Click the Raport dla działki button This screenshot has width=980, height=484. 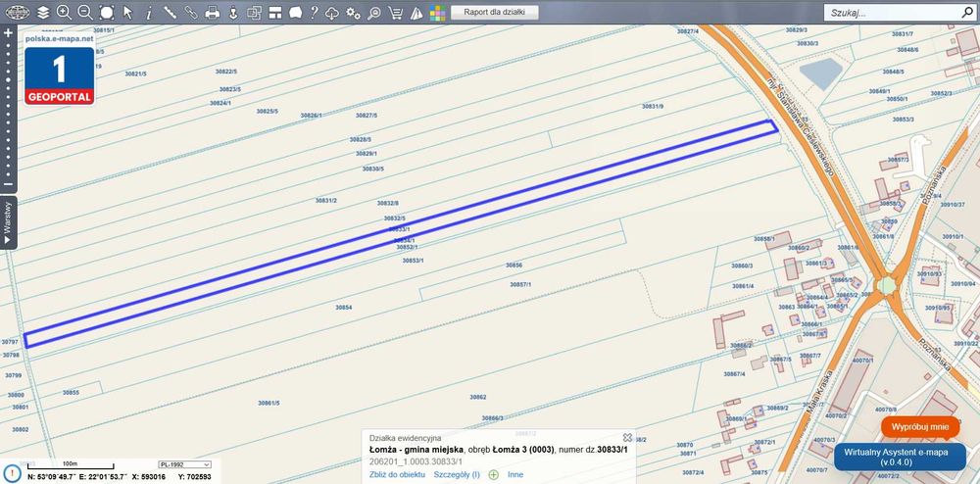494,12
